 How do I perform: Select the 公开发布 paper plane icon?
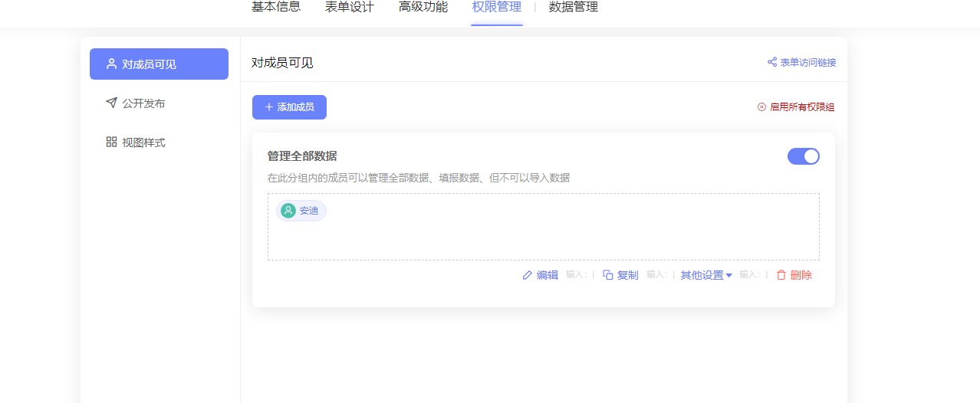[111, 103]
